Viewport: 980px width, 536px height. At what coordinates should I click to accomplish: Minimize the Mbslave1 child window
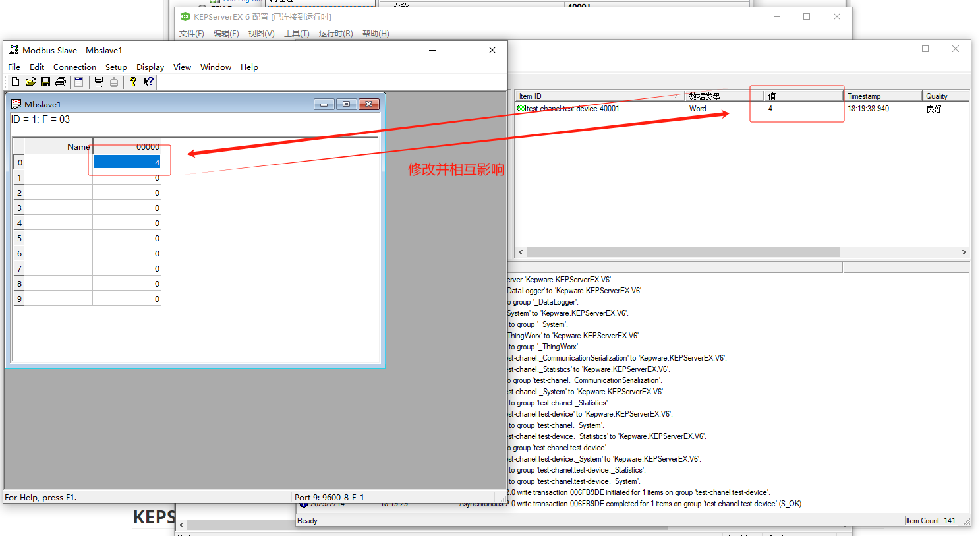coord(324,104)
